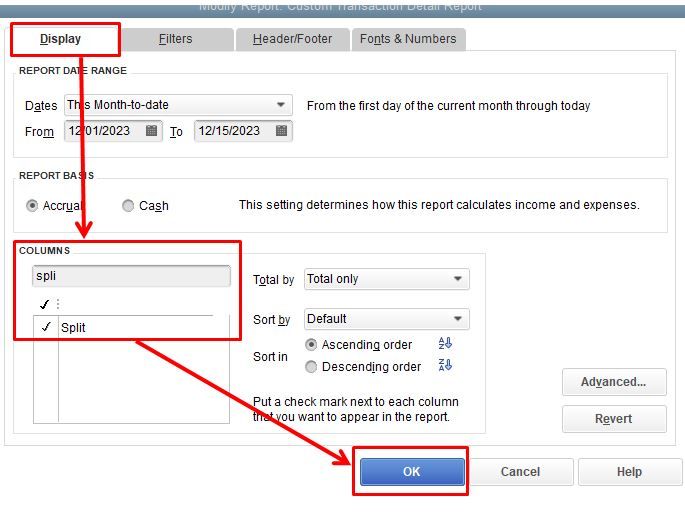Expand the Sort by dropdown
The height and width of the screenshot is (514, 685).
click(x=387, y=319)
